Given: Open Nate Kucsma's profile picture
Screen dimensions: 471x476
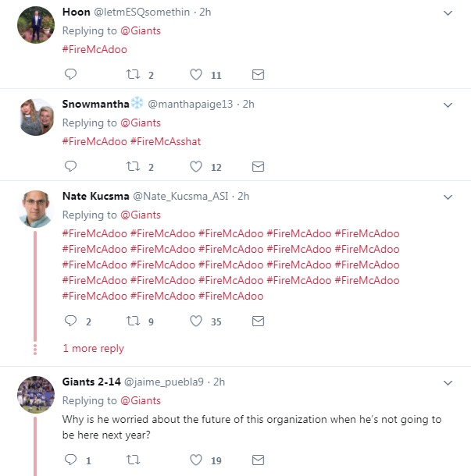Looking at the screenshot, I should (35, 208).
